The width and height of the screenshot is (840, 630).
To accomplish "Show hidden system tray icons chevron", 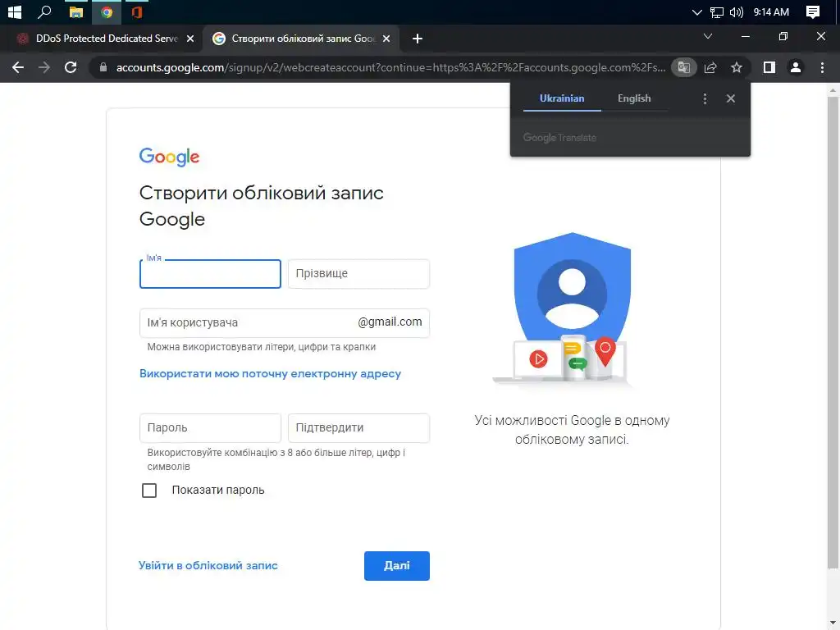I will [697, 11].
